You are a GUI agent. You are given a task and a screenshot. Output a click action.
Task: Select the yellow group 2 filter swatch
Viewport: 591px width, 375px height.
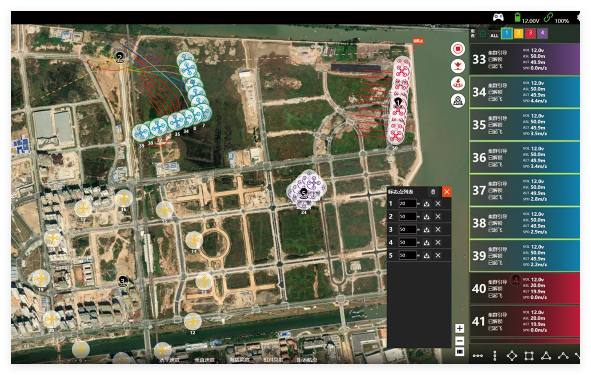click(x=519, y=33)
